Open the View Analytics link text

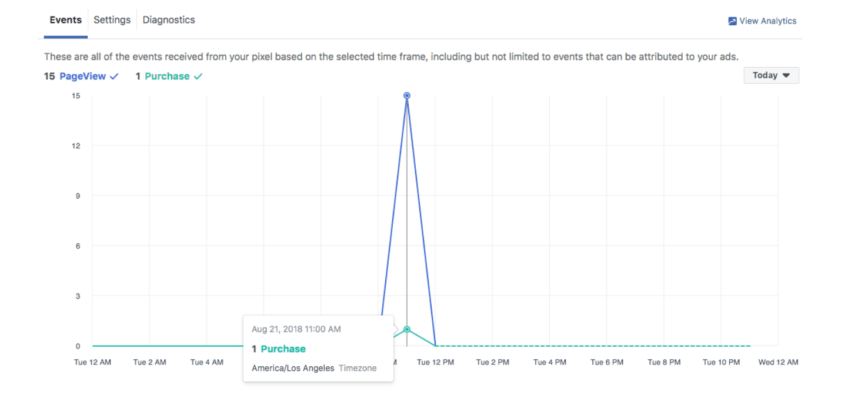coord(767,21)
